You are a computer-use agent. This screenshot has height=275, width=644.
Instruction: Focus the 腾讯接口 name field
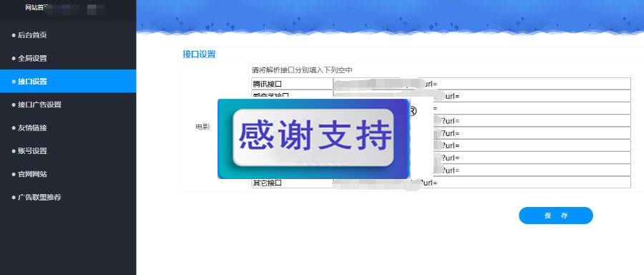tap(292, 84)
